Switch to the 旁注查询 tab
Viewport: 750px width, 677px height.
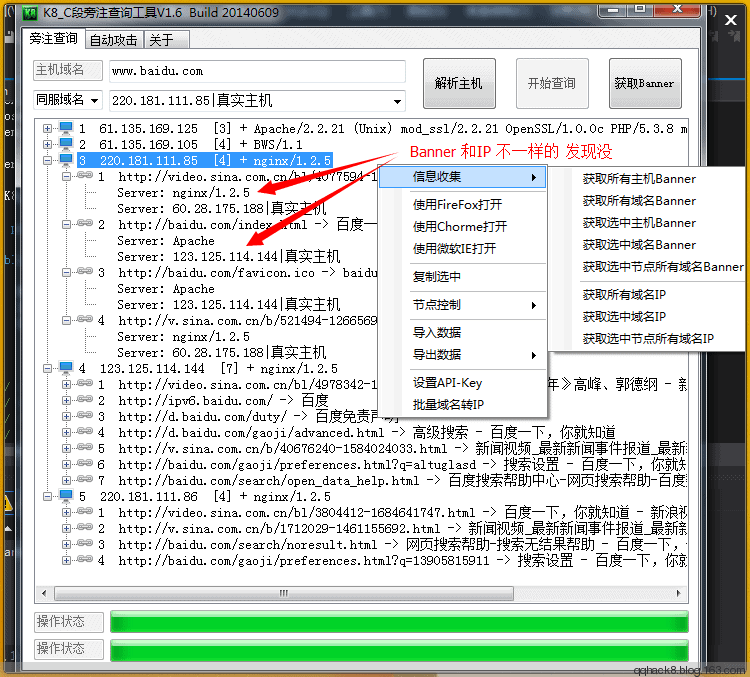point(53,38)
